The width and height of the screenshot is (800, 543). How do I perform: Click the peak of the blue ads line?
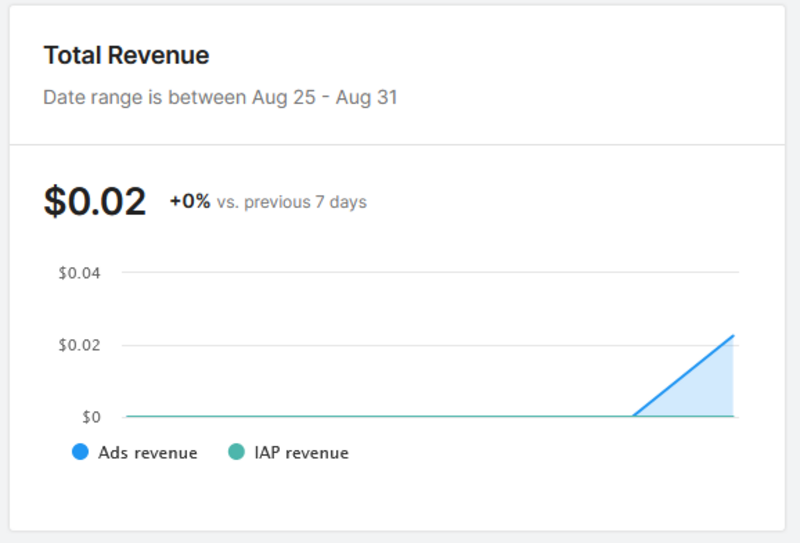(x=733, y=336)
